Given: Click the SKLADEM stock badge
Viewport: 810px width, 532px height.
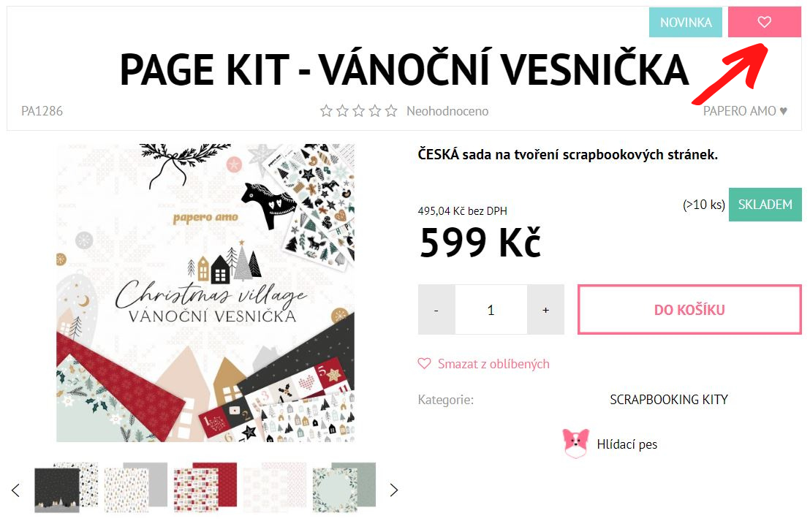Looking at the screenshot, I should [765, 205].
